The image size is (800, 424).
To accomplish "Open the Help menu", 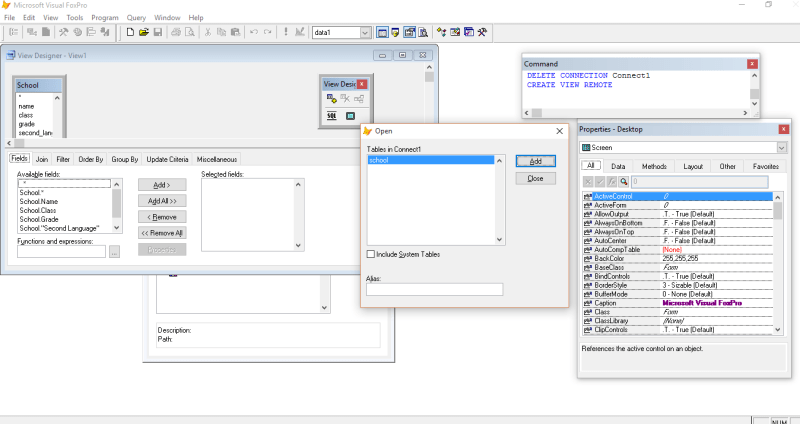I will point(196,17).
